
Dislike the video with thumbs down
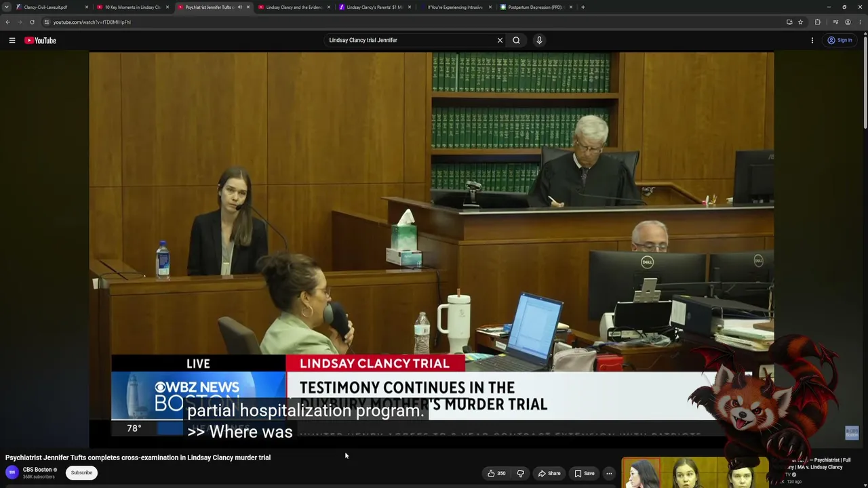pos(520,473)
